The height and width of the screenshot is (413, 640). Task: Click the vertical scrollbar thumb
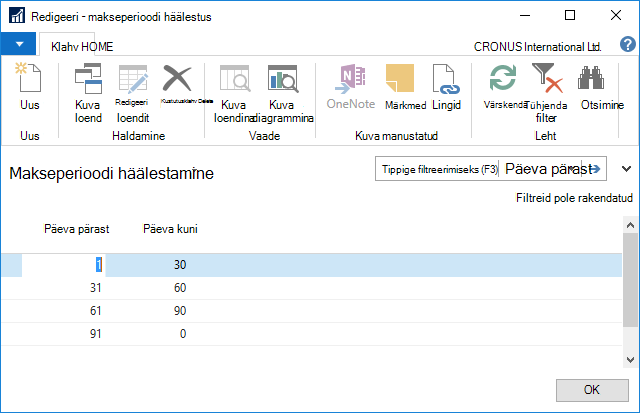[x=630, y=280]
